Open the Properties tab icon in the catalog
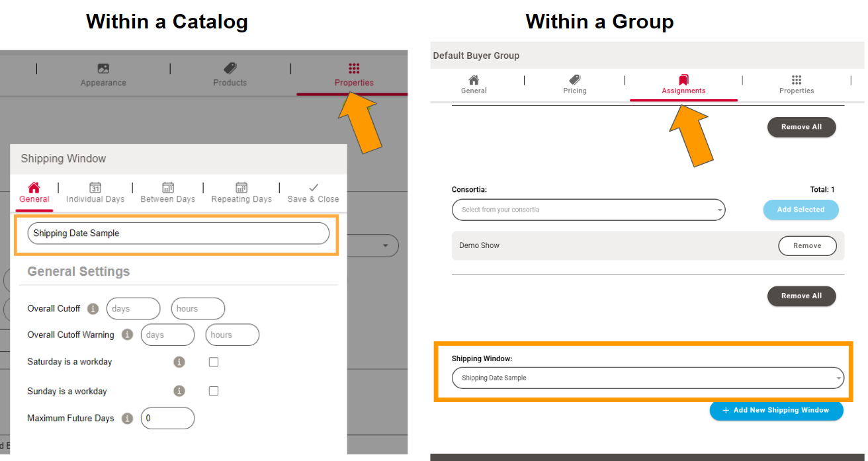Image resolution: width=868 pixels, height=461 pixels. point(353,69)
